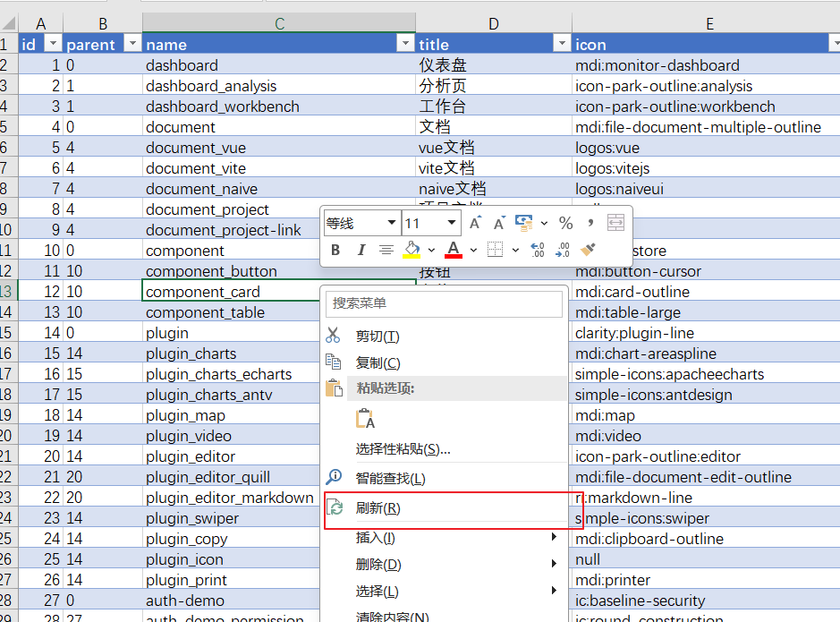Click the accounting number format icon
This screenshot has width=840, height=622.
tap(524, 223)
